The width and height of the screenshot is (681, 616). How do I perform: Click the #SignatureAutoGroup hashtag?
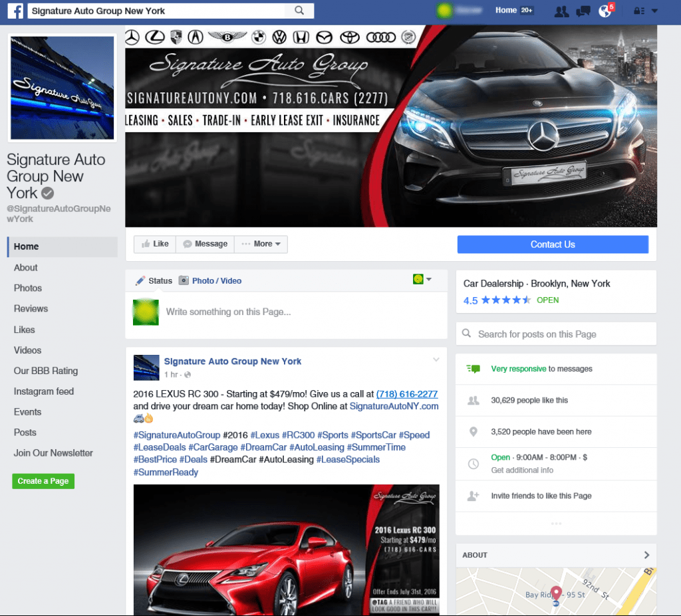point(177,435)
